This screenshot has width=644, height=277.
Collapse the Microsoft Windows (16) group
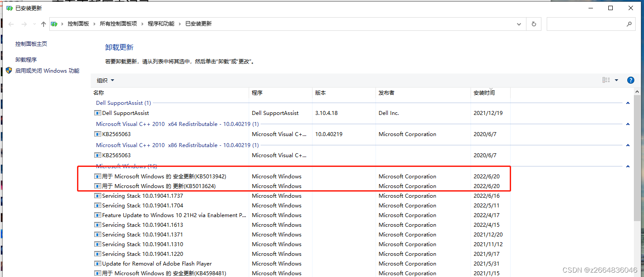(628, 166)
